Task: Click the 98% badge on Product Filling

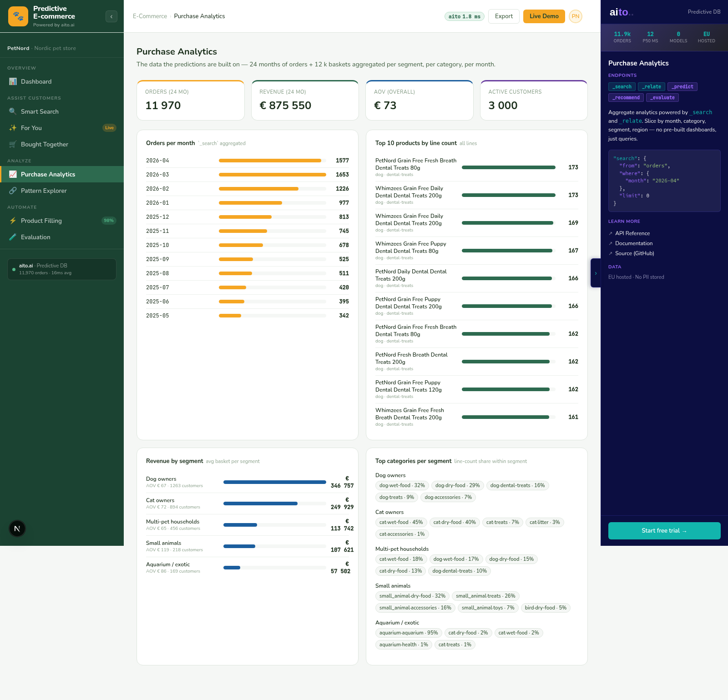Action: (109, 221)
